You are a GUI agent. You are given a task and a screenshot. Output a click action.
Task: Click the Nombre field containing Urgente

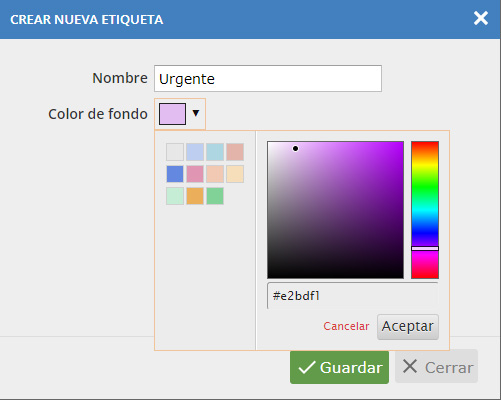[268, 79]
